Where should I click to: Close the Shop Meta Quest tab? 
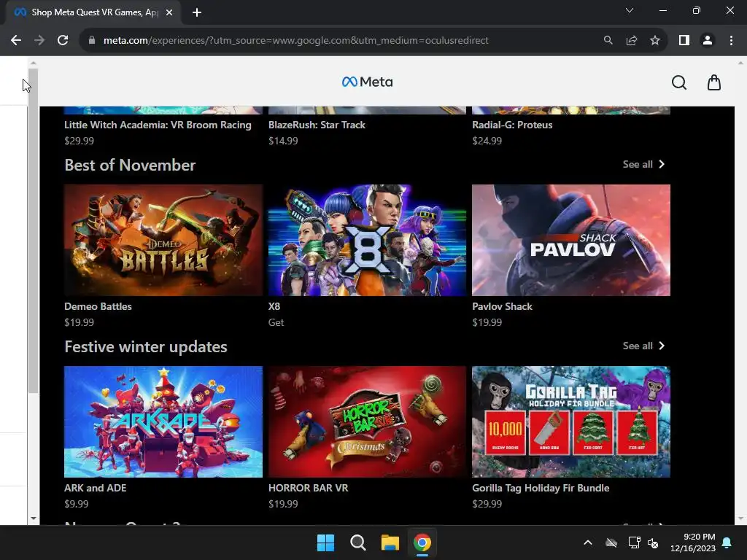pos(169,12)
